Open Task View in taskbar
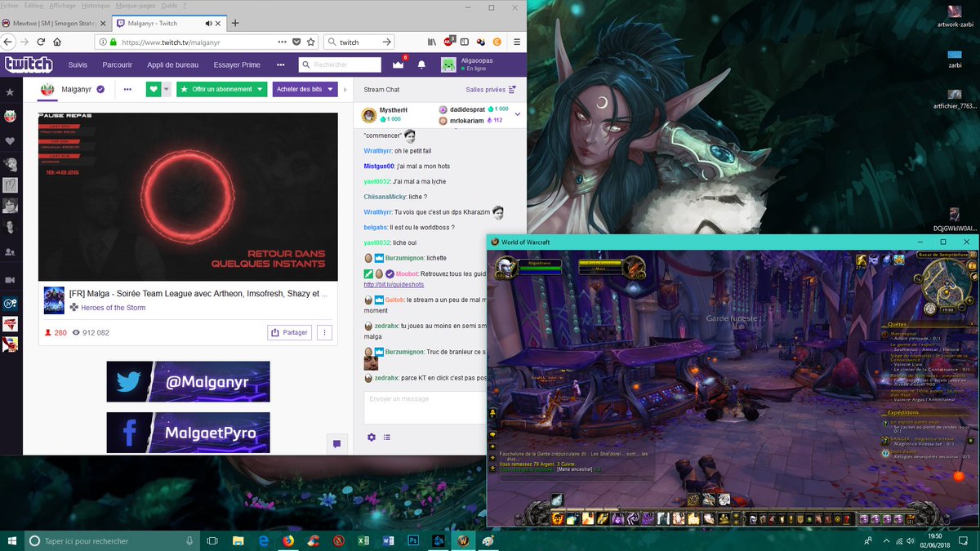 (212, 540)
